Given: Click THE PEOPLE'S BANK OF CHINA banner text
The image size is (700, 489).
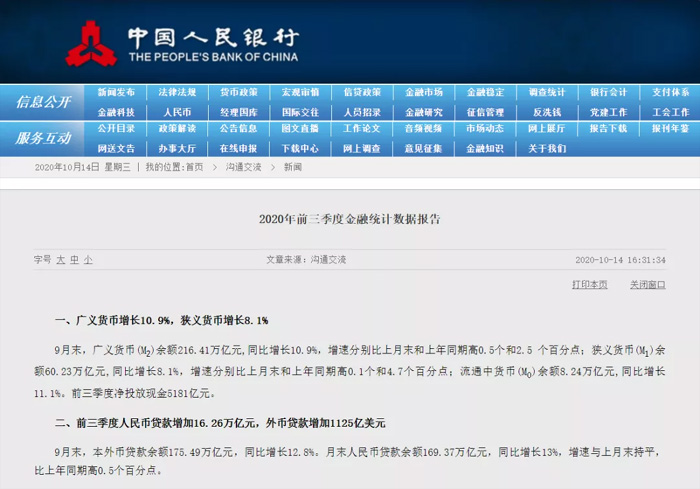Looking at the screenshot, I should (213, 57).
